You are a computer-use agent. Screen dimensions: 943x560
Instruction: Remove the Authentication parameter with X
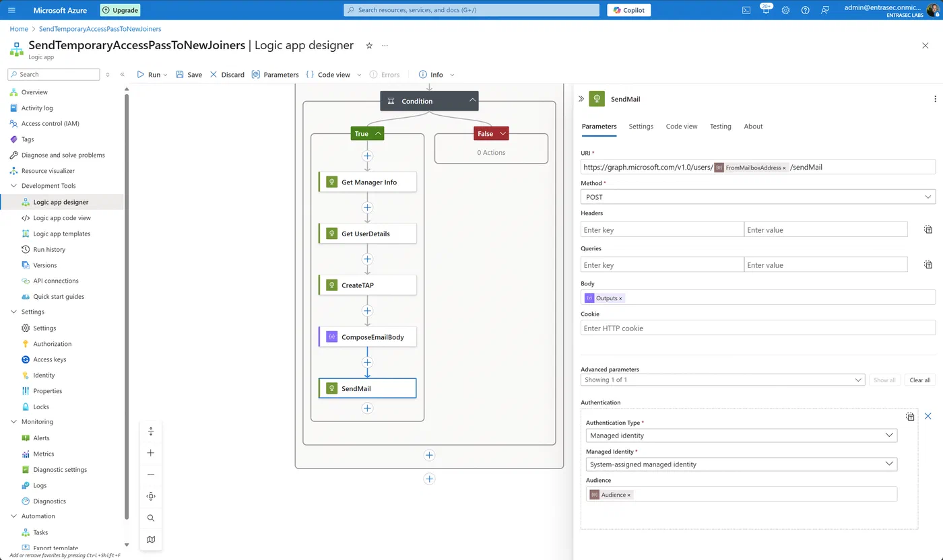click(x=928, y=417)
